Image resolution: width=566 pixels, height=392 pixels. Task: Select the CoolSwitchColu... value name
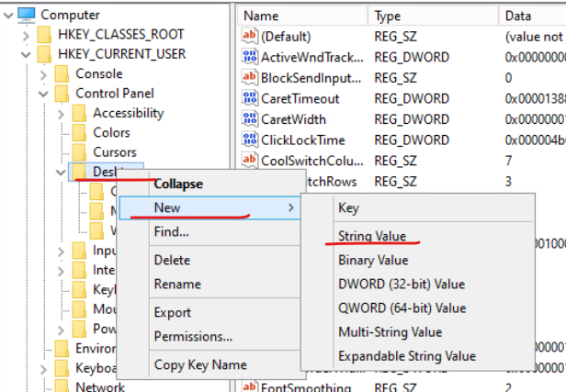pos(311,161)
